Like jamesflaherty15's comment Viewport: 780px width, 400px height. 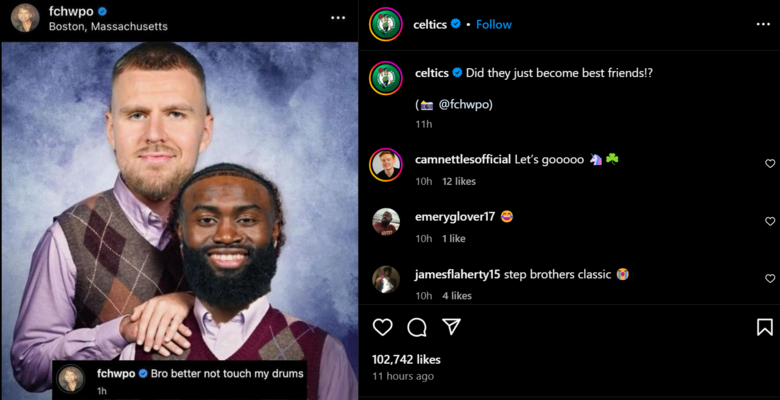point(769,278)
